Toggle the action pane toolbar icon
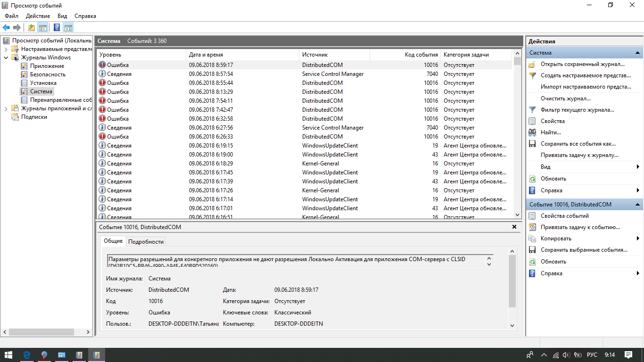Image resolution: width=644 pixels, height=362 pixels. pos(68,27)
